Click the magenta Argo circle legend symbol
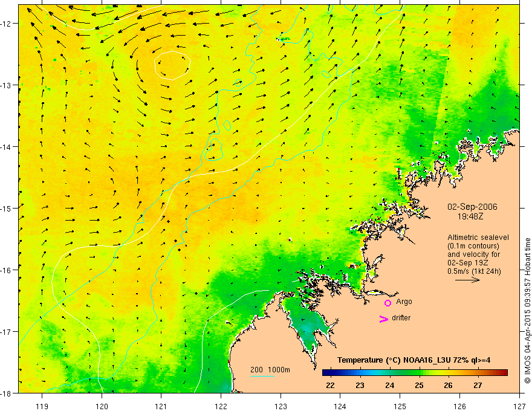The width and height of the screenshot is (532, 411). (x=388, y=303)
